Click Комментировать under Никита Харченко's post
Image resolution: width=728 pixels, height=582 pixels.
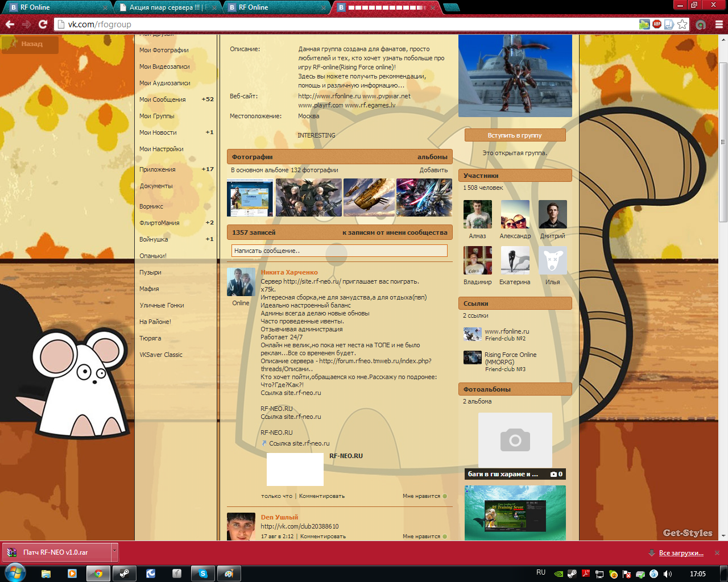click(x=322, y=496)
